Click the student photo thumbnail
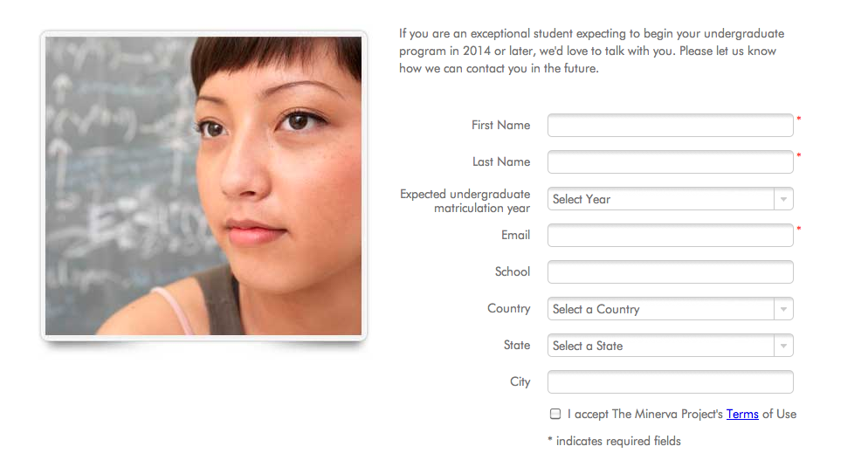This screenshot has width=868, height=453. (x=203, y=186)
